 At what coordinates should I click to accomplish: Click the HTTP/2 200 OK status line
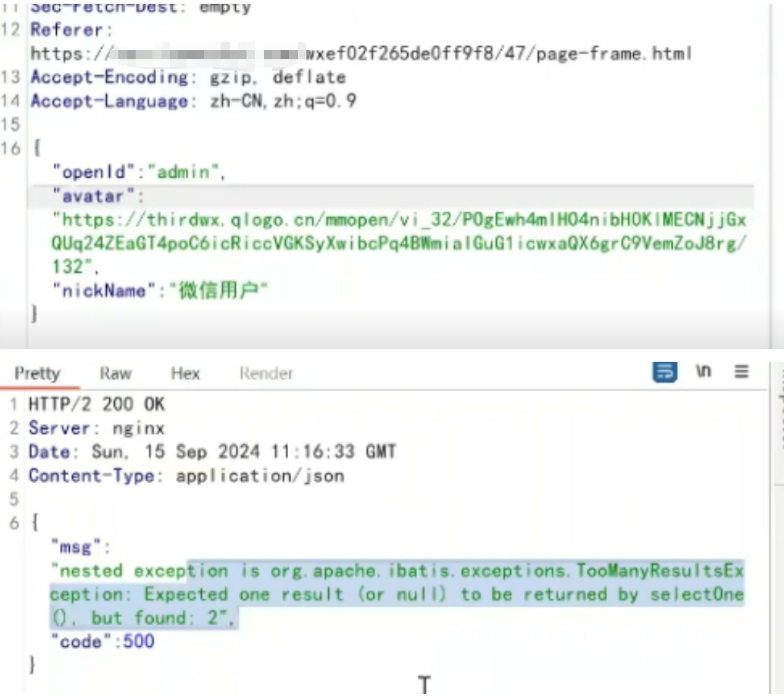[x=96, y=404]
